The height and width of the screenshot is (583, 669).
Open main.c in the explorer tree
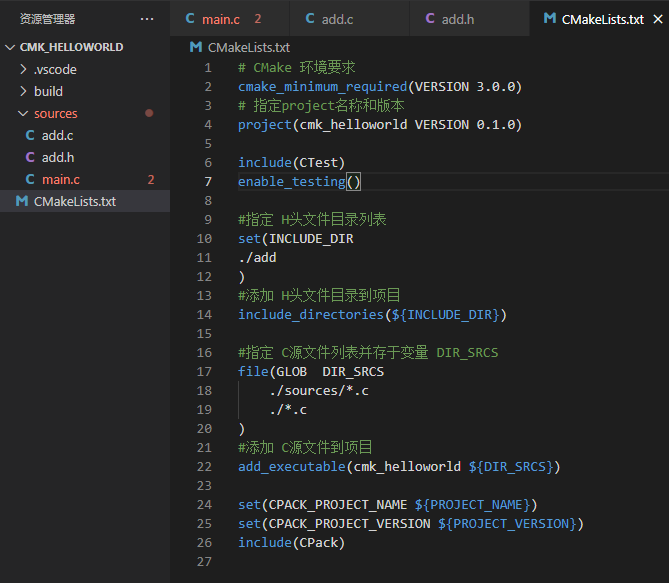click(60, 179)
